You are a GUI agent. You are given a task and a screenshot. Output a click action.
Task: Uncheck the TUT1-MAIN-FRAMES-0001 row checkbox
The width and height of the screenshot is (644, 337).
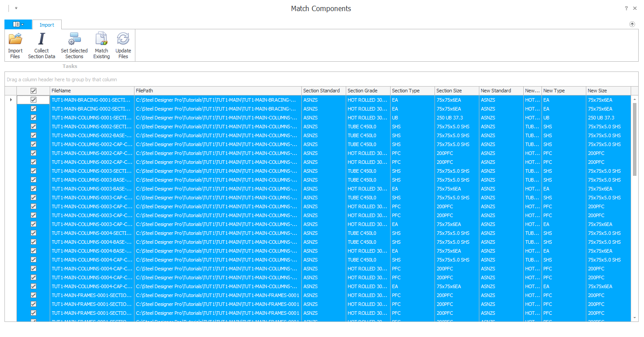33,295
